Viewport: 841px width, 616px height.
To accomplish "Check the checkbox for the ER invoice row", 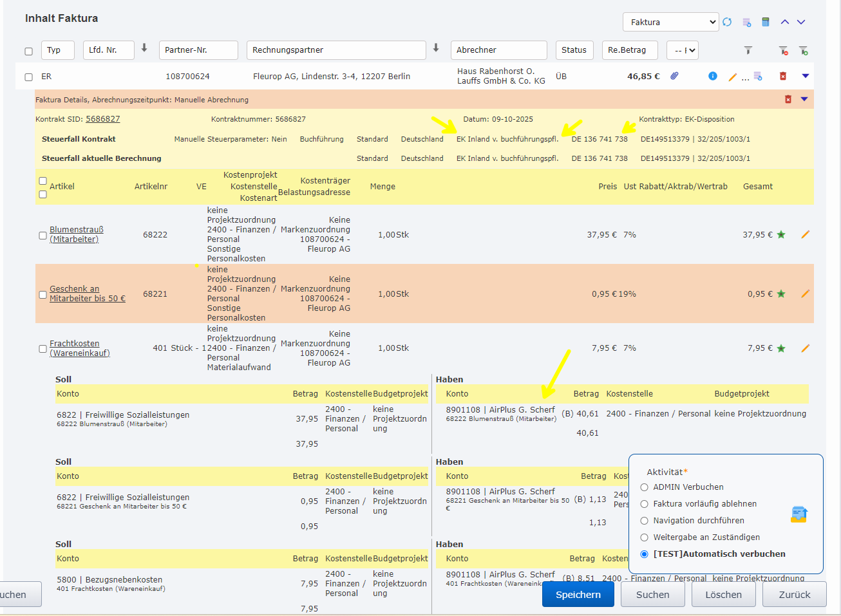I will coord(28,77).
